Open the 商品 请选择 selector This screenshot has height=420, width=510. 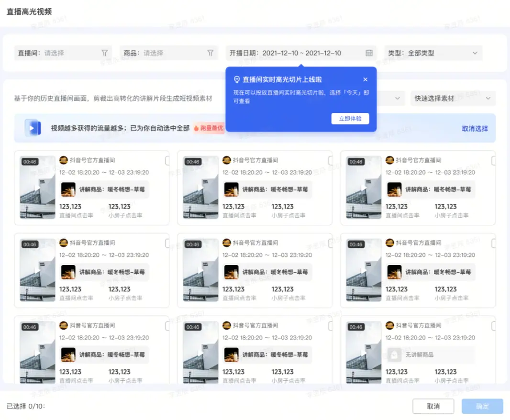click(169, 53)
